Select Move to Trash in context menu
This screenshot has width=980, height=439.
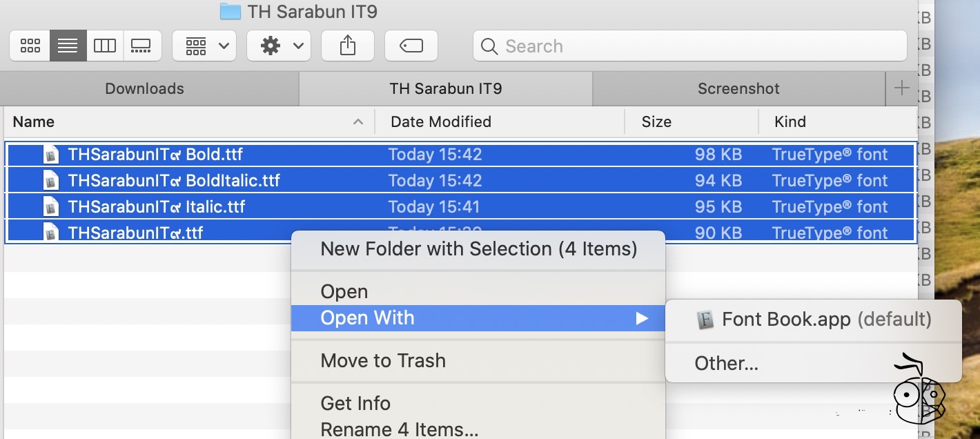pyautogui.click(x=383, y=360)
